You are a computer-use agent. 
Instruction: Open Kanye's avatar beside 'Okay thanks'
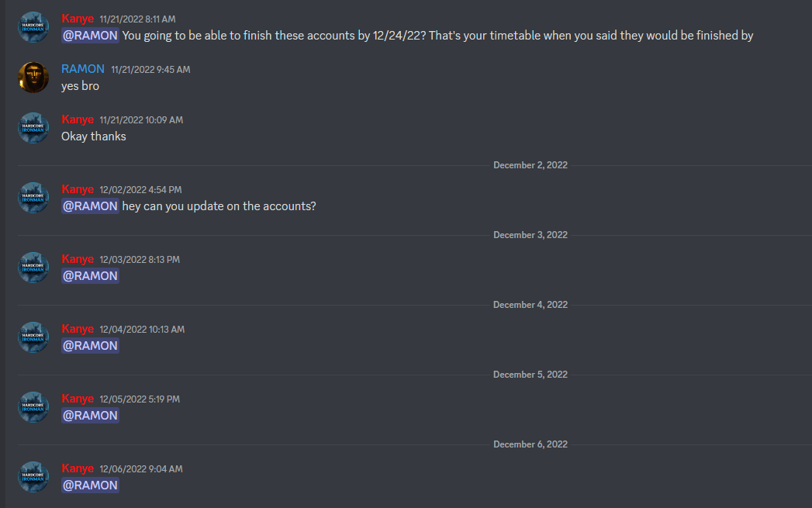33,128
